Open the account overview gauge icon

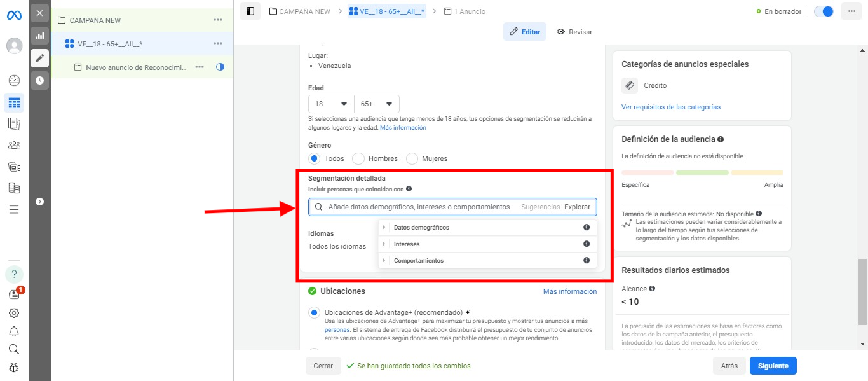(14, 81)
